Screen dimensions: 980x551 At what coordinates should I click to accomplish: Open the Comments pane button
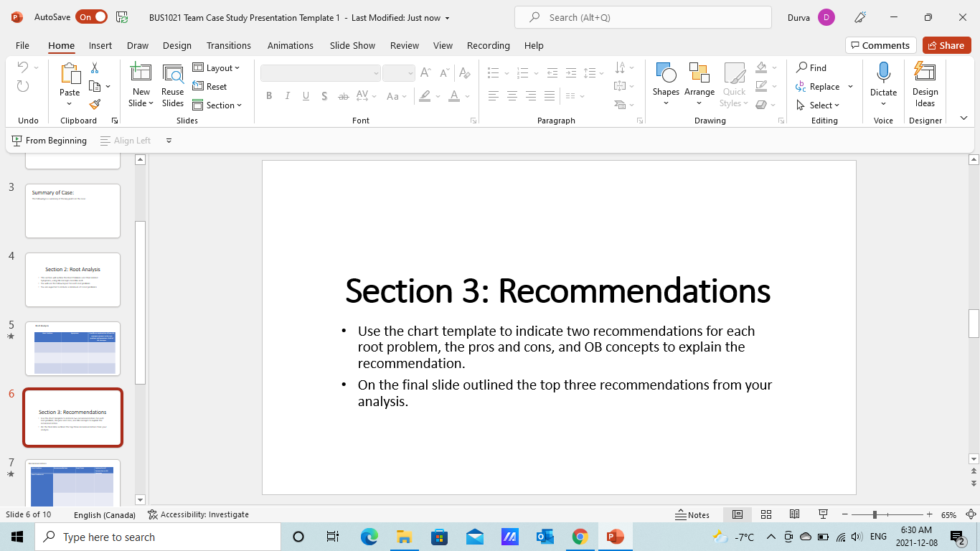pyautogui.click(x=880, y=45)
